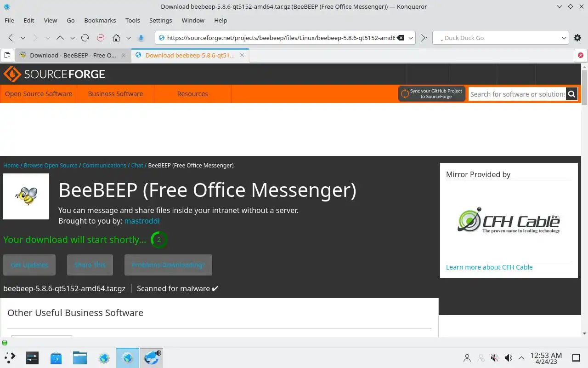588x368 pixels.
Task: Expand the Home button dropdown
Action: pyautogui.click(x=128, y=38)
